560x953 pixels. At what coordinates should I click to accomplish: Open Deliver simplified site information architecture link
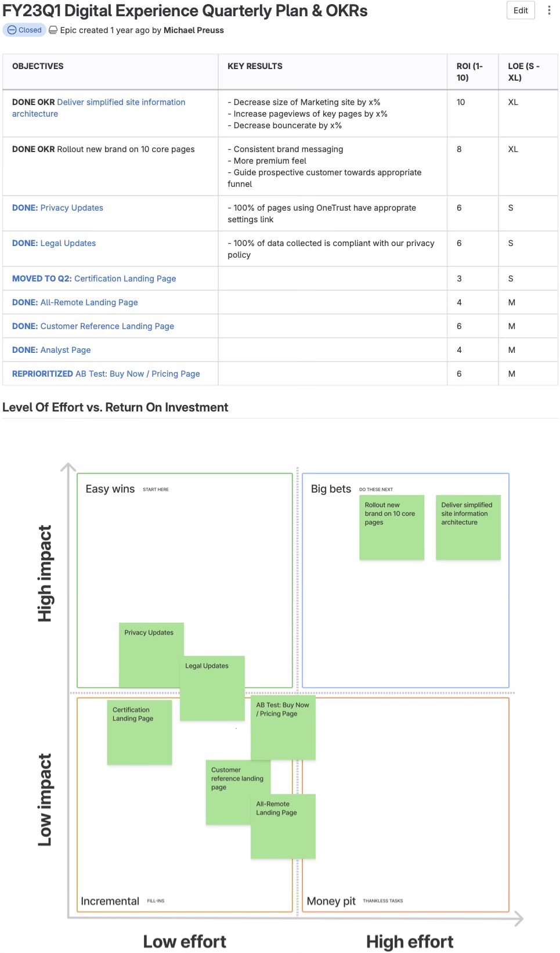[121, 102]
